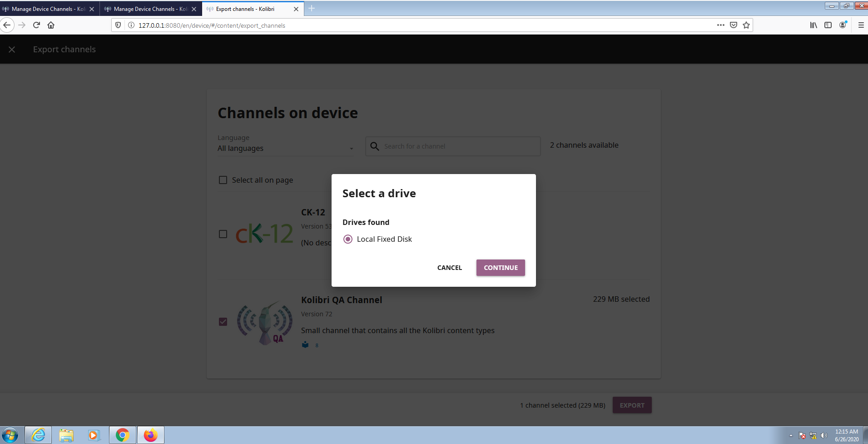The image size is (868, 444).
Task: Launch Internet Explorer from taskbar
Action: click(x=38, y=435)
